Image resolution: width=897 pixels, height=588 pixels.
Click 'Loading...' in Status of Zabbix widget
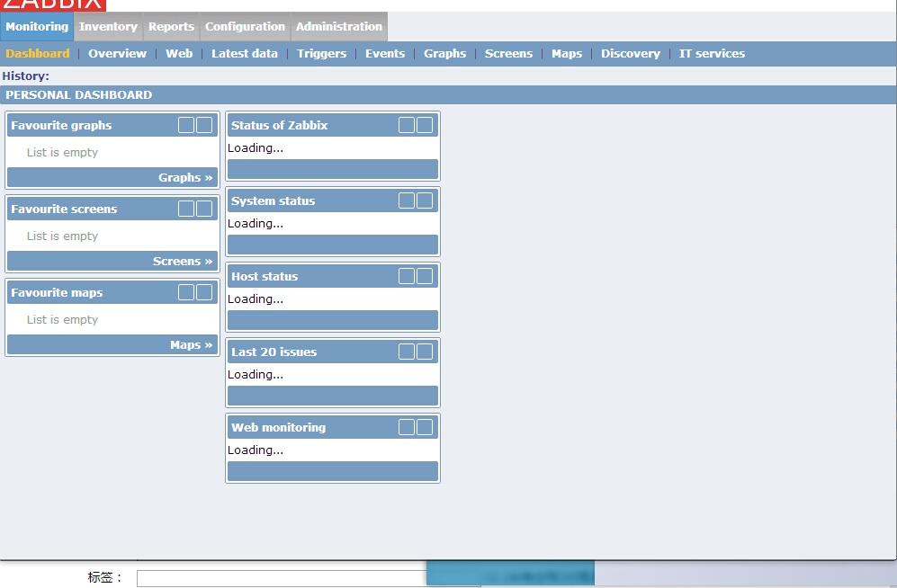(256, 148)
